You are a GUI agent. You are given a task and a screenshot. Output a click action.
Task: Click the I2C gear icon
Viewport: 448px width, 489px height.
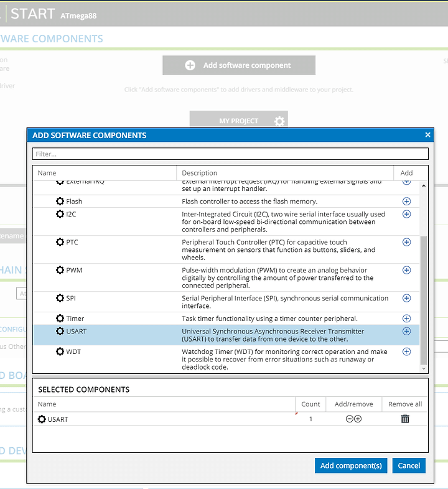point(60,214)
